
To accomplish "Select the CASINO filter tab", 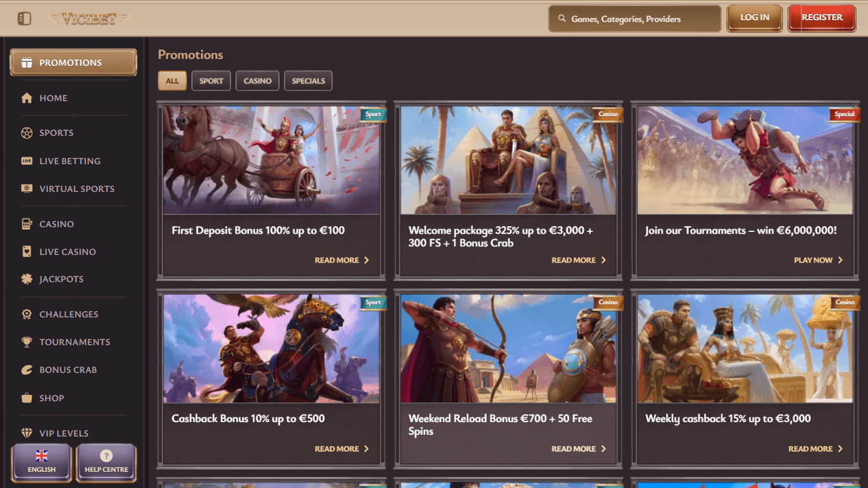I will (257, 80).
